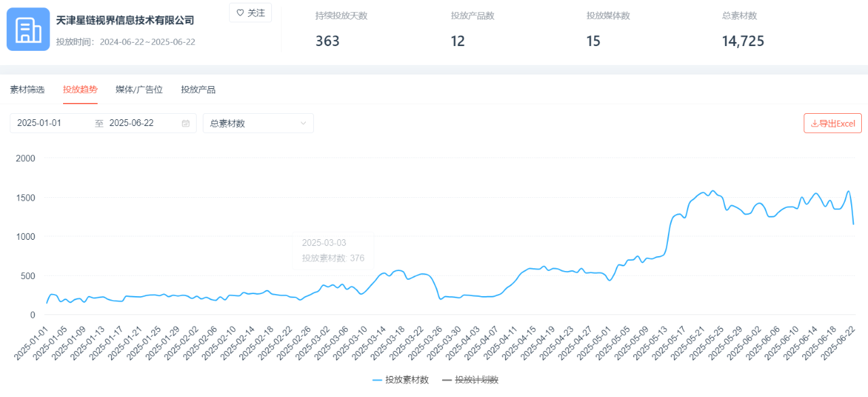The height and width of the screenshot is (397, 868).
Task: Switch to the 素材筛选 tab
Action: [27, 89]
